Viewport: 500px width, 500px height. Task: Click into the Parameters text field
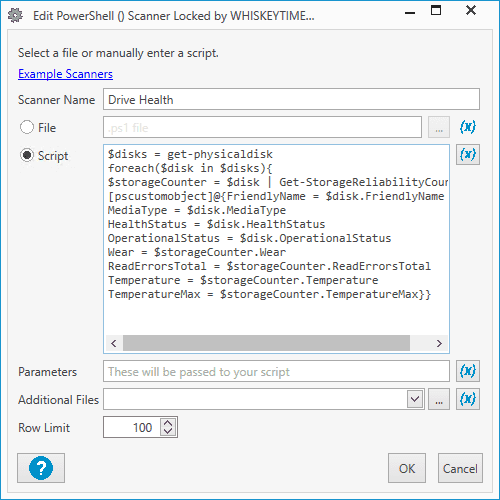[276, 371]
